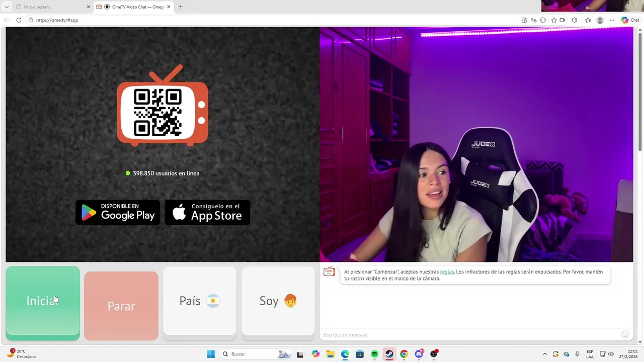Click the camera permission icon in address bar

coord(562,20)
